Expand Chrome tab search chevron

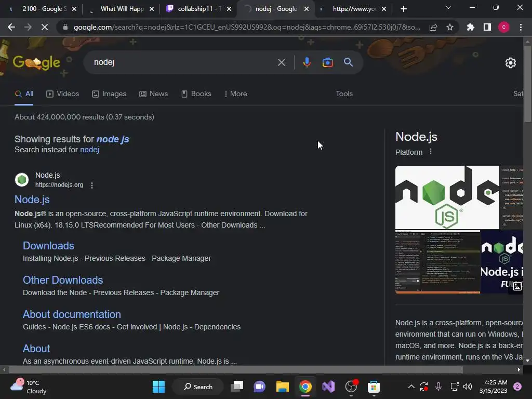click(x=448, y=7)
